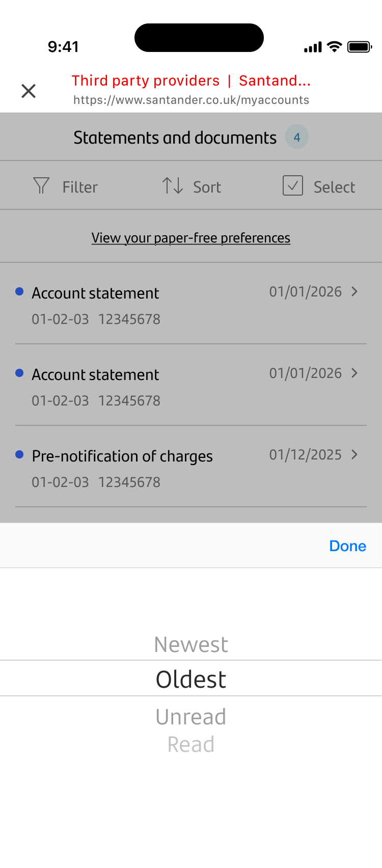382x868 pixels.
Task: Tap the Santander URL address text
Action: coord(191,100)
